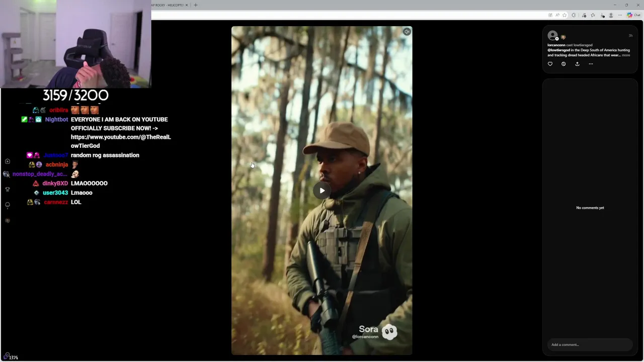Maximize or restore the browser window

(x=626, y=5)
